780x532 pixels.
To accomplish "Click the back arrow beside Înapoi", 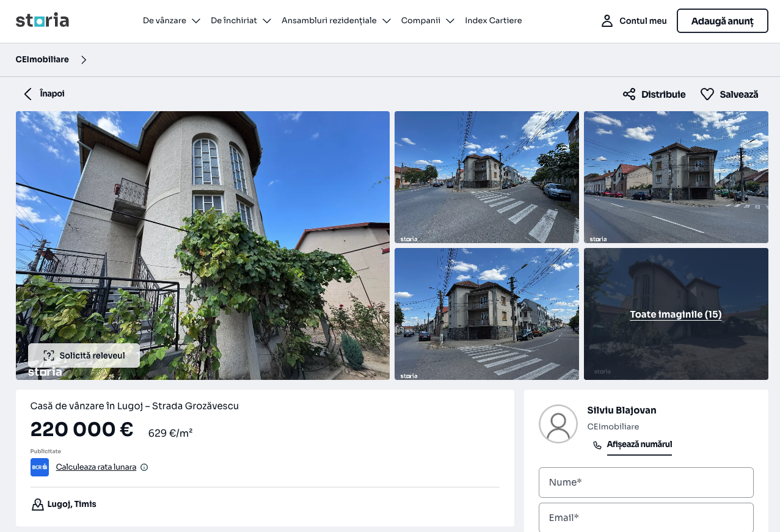I will [27, 93].
